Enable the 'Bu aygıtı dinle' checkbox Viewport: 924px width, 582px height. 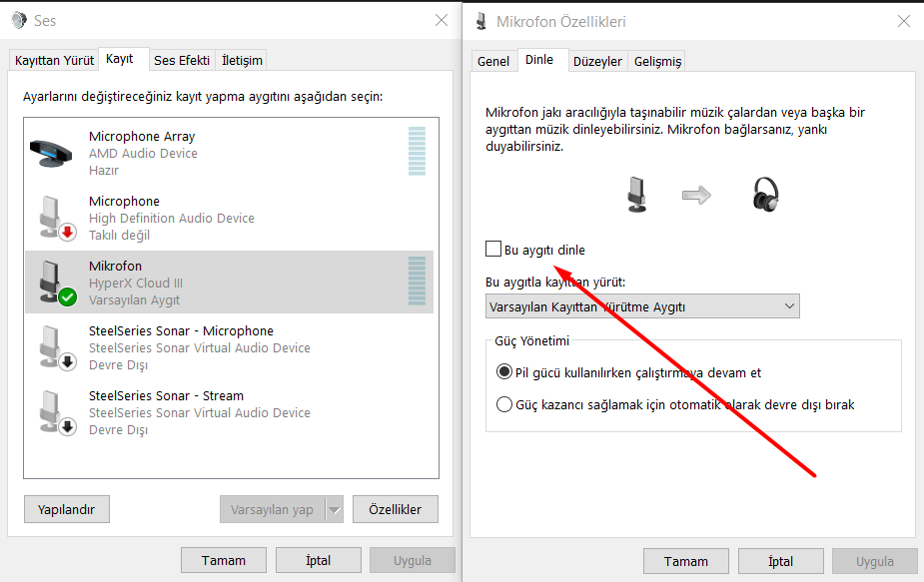pyautogui.click(x=493, y=250)
